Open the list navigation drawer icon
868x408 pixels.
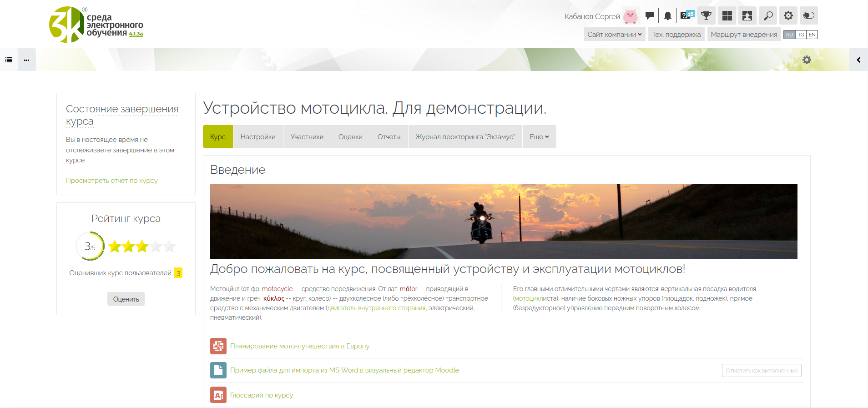point(9,60)
